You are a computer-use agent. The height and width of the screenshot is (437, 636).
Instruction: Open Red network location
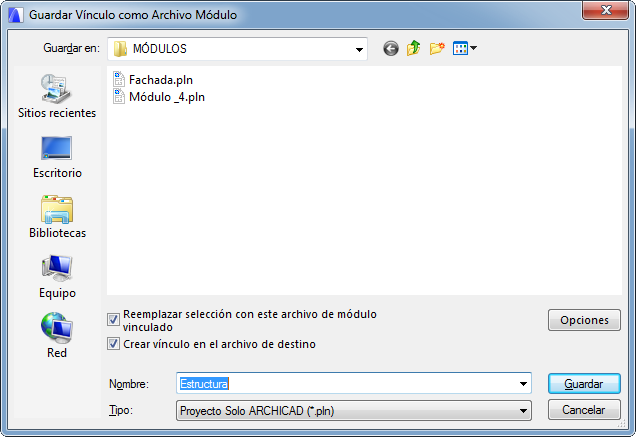click(x=57, y=336)
